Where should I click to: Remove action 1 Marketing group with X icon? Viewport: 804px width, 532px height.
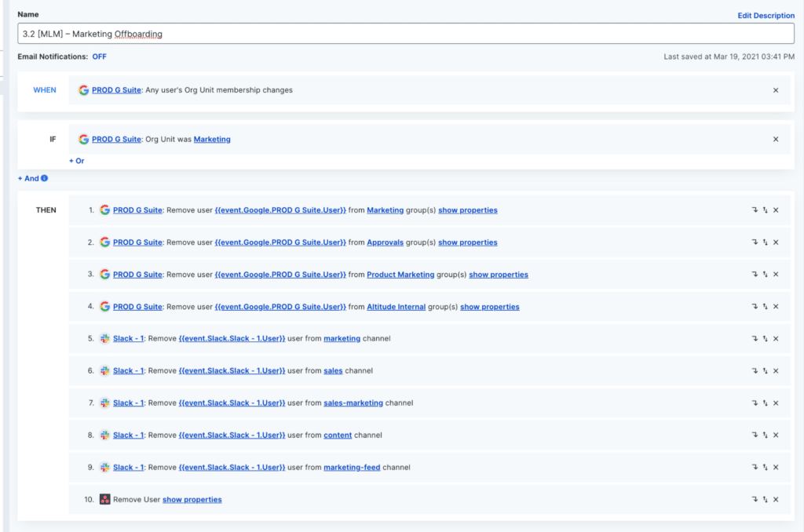[x=776, y=210]
